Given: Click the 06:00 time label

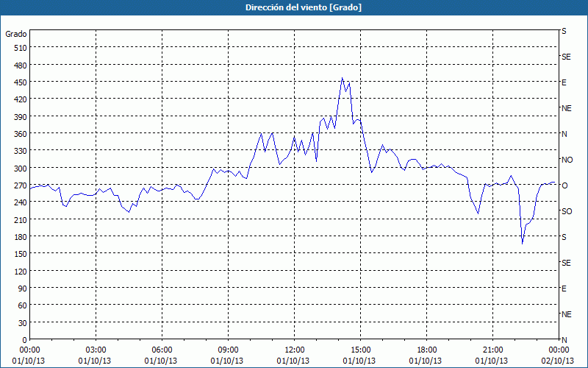Looking at the screenshot, I should click(x=162, y=350).
